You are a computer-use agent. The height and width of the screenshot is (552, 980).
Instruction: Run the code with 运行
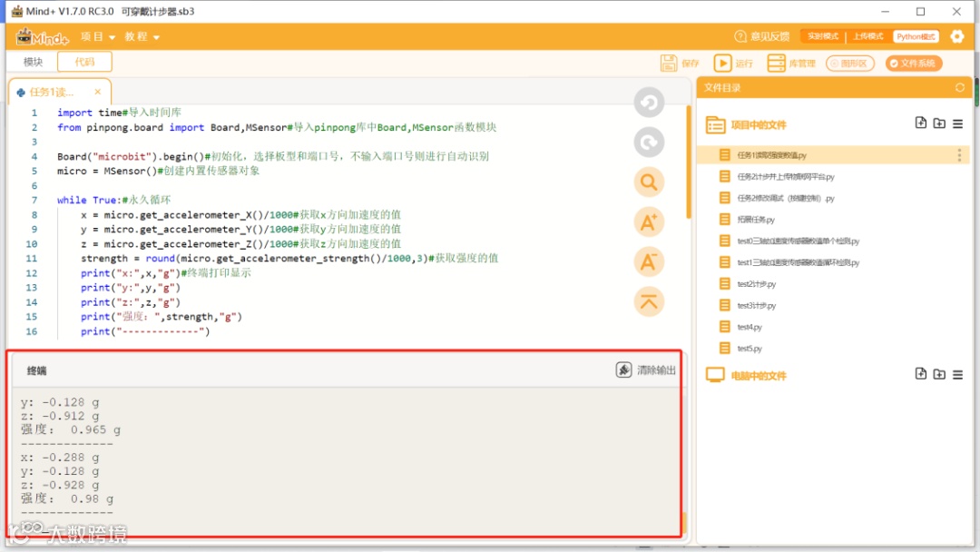[x=734, y=64]
